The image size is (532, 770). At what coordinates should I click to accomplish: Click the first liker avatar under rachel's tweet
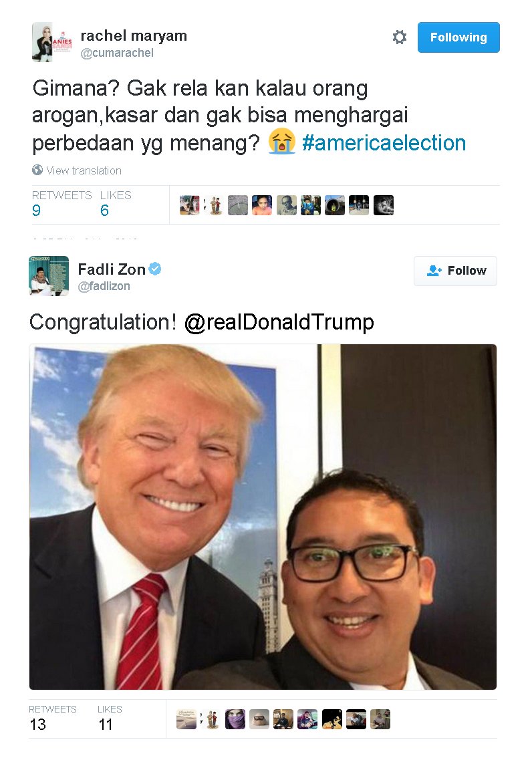coord(190,205)
